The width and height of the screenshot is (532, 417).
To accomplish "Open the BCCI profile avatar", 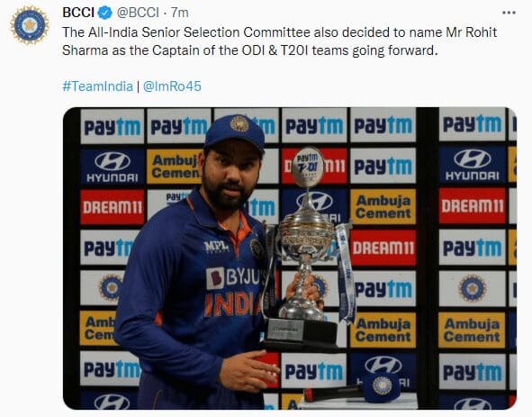I will click(30, 25).
